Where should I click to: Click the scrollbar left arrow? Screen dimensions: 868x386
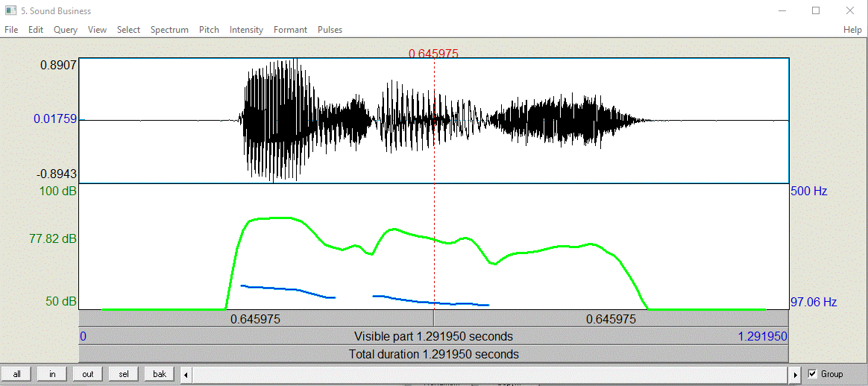point(186,374)
